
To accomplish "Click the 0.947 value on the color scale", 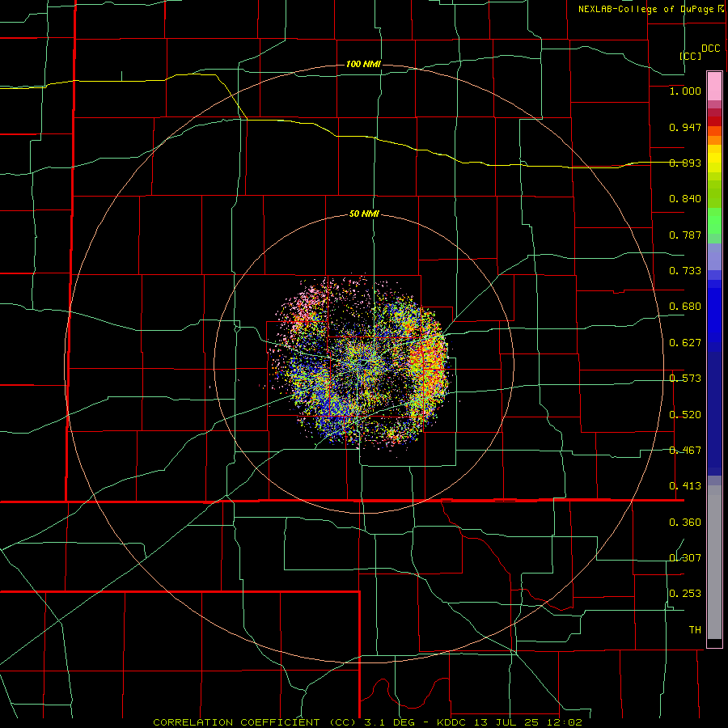I will pyautogui.click(x=685, y=127).
